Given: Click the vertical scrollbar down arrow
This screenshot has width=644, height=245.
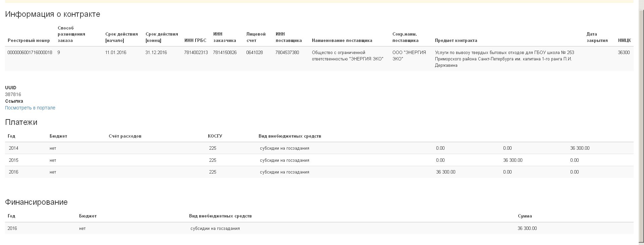Looking at the screenshot, I should (641, 242).
